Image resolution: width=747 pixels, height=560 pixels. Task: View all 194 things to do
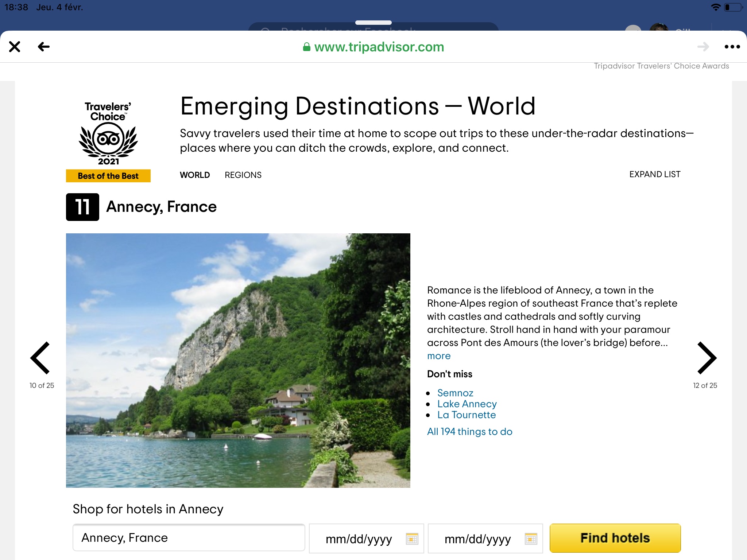pyautogui.click(x=470, y=432)
